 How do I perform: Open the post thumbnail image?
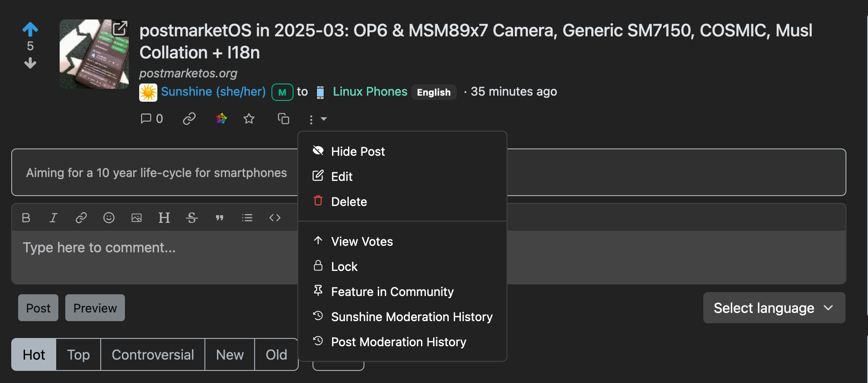pos(94,54)
